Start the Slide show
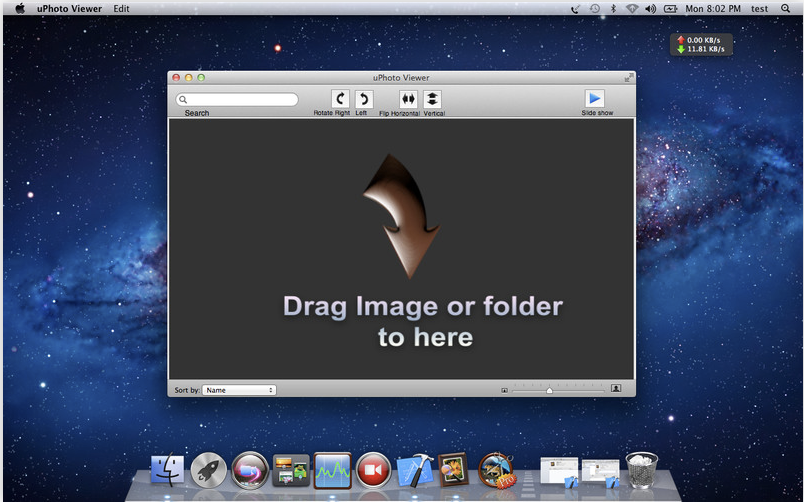 (x=594, y=98)
